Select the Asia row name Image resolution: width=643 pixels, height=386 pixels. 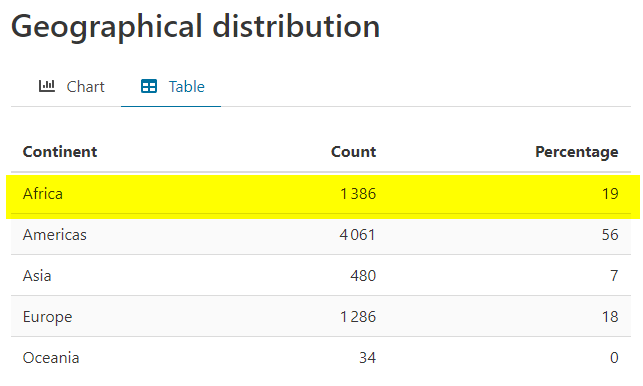(x=37, y=276)
